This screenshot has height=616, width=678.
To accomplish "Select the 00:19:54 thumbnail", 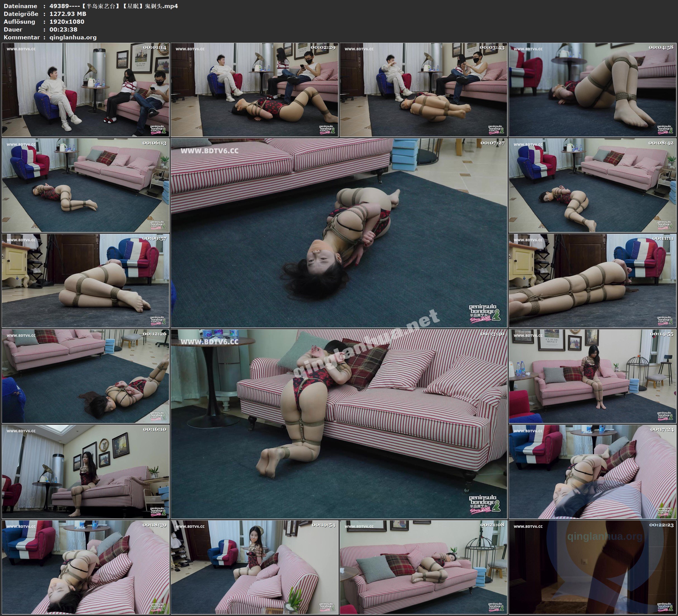I will point(254,567).
